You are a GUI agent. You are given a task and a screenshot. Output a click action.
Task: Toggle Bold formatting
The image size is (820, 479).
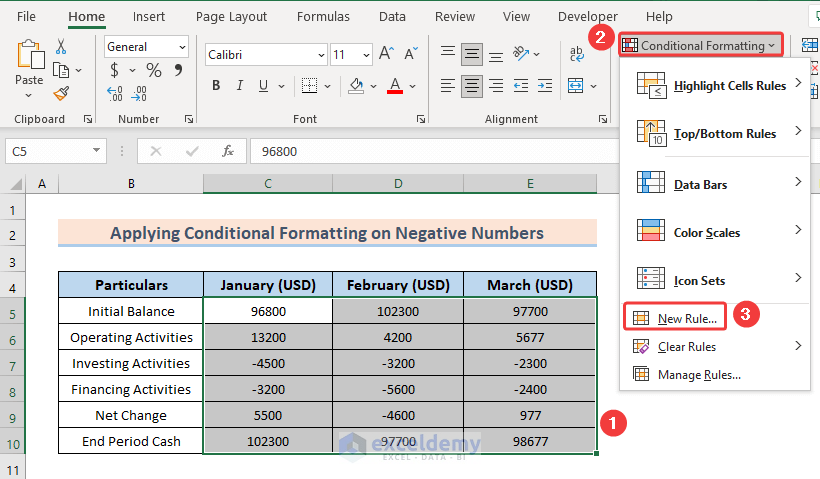point(216,86)
